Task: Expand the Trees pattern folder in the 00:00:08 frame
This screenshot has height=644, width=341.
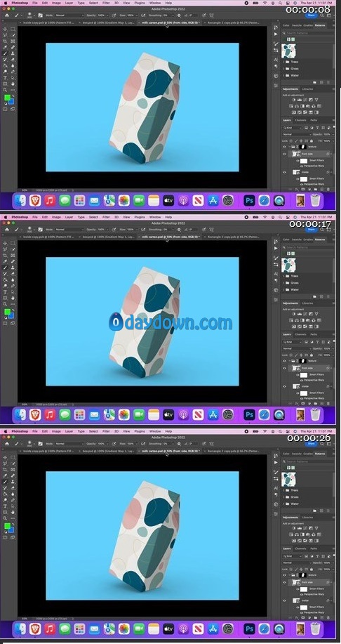Action: (284, 62)
